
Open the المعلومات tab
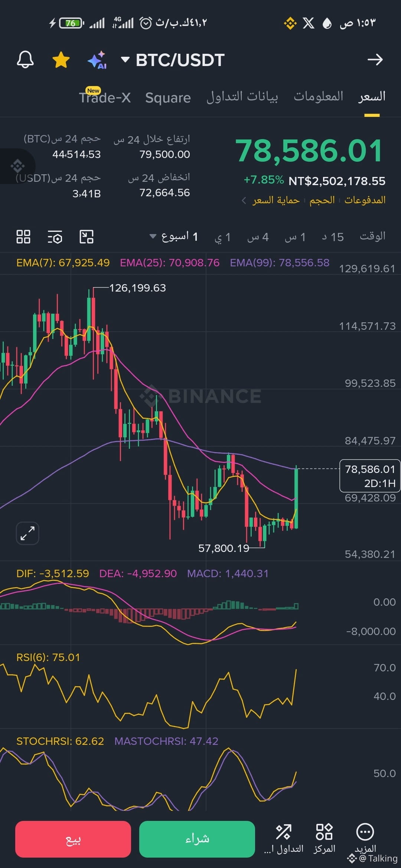click(x=319, y=96)
